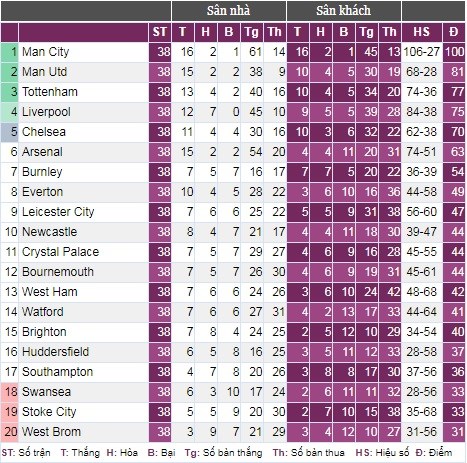Viewport: 467px width, 463px height.
Task: Click the HS column header
Action: 422,32
